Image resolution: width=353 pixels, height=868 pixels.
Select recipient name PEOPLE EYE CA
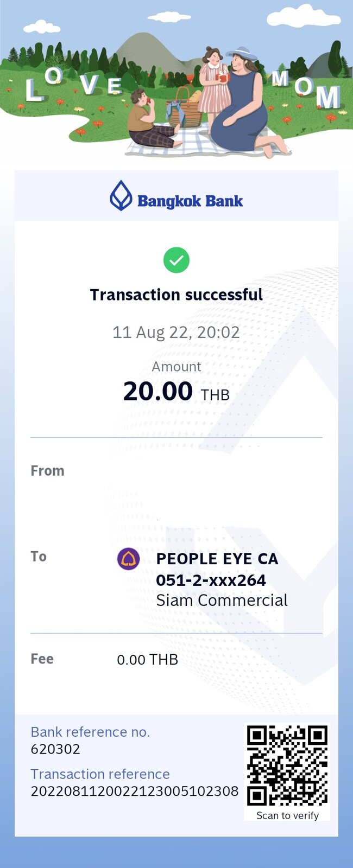pos(217,559)
